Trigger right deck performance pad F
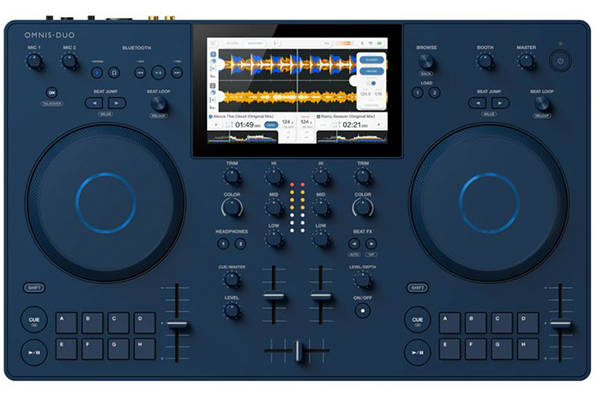This screenshot has width=600, height=400. click(x=476, y=349)
